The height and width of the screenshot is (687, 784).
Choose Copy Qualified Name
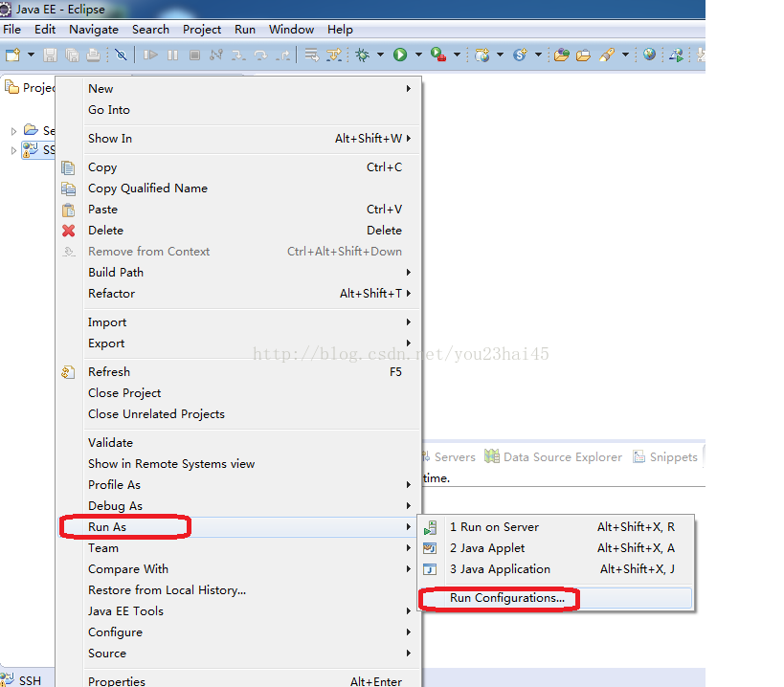(x=250, y=188)
